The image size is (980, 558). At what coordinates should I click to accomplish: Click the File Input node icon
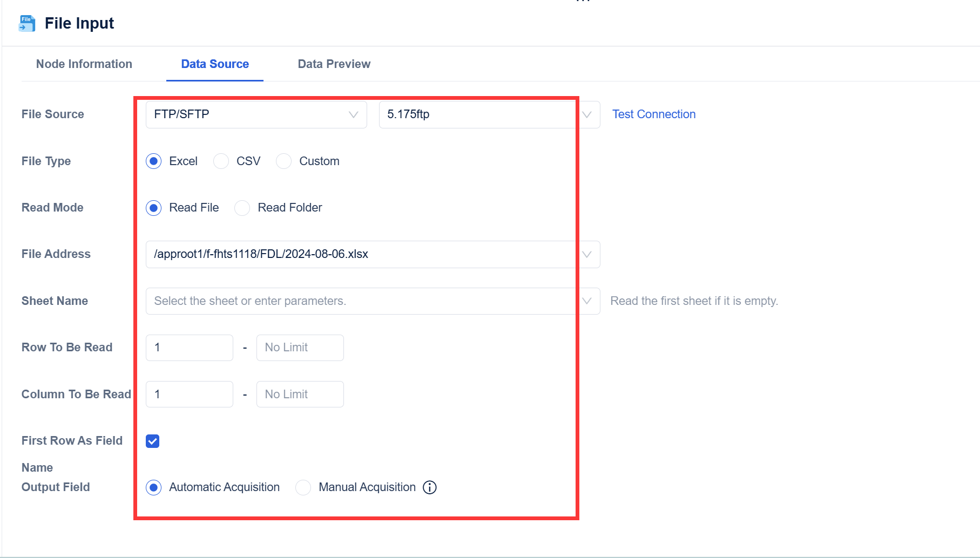click(x=26, y=23)
